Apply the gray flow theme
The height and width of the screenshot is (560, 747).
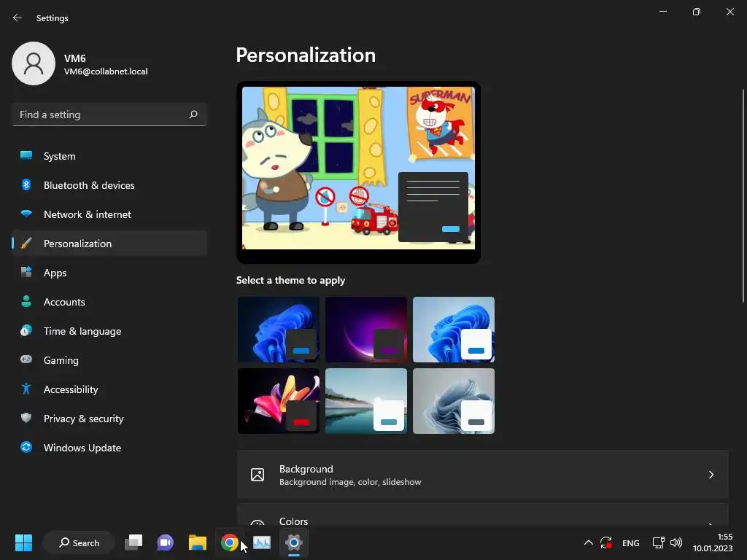coord(454,401)
